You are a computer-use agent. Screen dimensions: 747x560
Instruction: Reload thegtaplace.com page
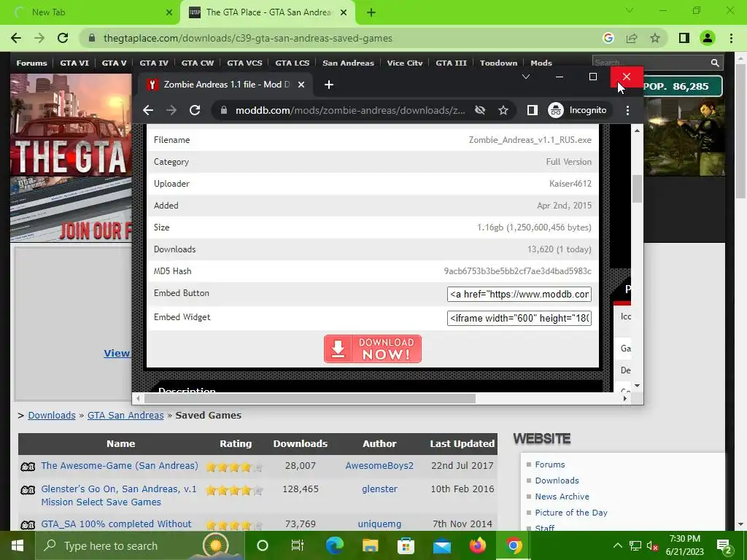tap(63, 38)
